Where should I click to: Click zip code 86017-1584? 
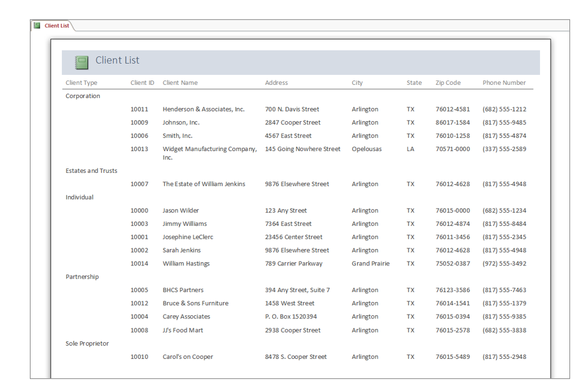(x=453, y=123)
